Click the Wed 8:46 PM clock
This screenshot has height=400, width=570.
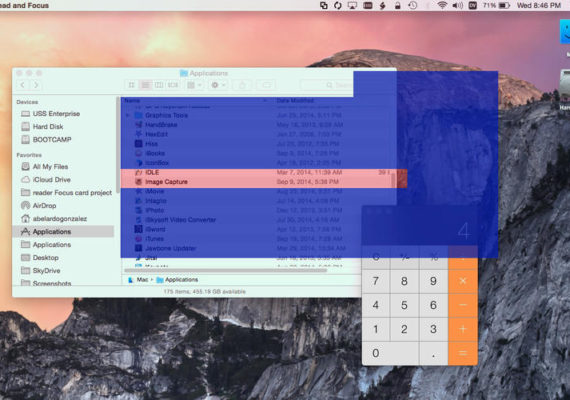(x=539, y=5)
